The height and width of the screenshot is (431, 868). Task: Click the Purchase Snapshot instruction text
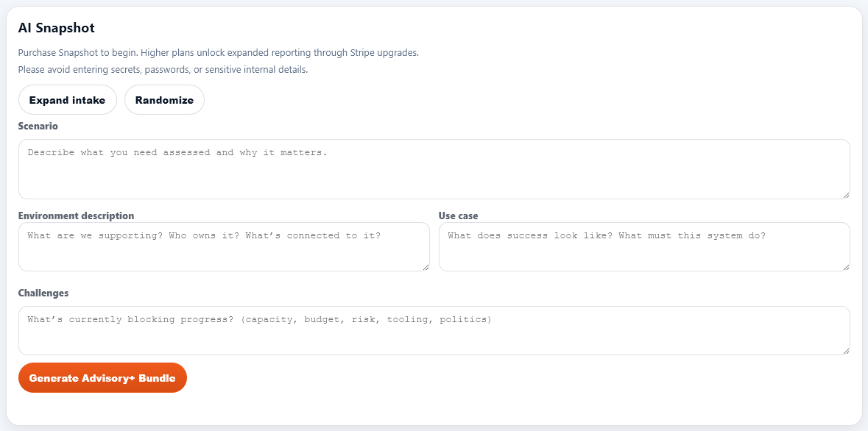219,52
